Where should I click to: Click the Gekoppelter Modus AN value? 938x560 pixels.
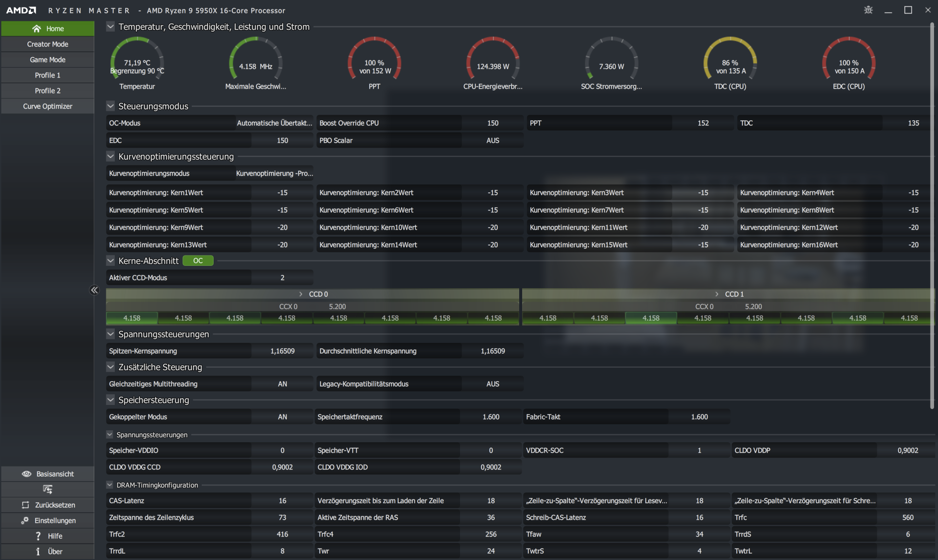(282, 417)
